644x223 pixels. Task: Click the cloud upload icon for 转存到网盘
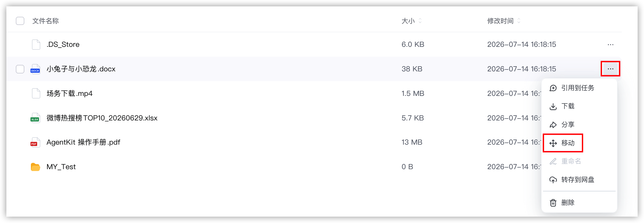coord(553,180)
